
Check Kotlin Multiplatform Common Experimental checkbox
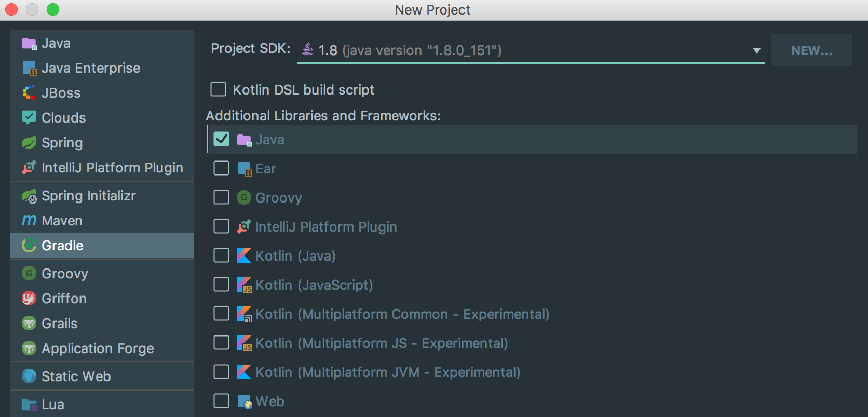click(222, 314)
